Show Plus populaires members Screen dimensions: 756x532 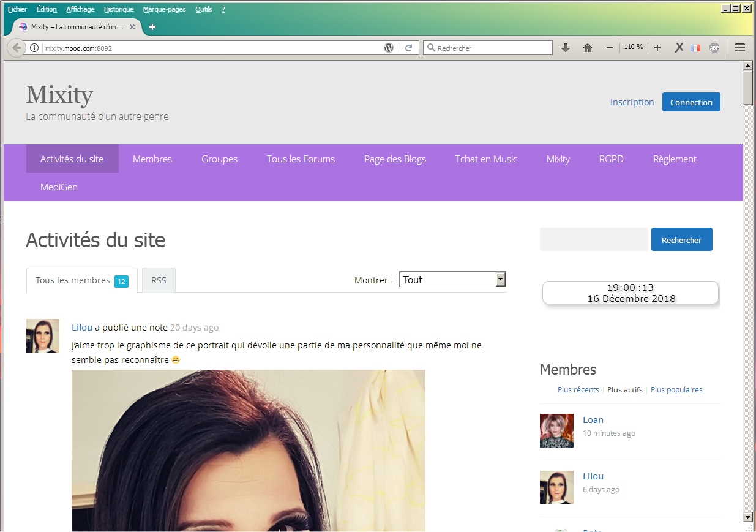(x=676, y=389)
